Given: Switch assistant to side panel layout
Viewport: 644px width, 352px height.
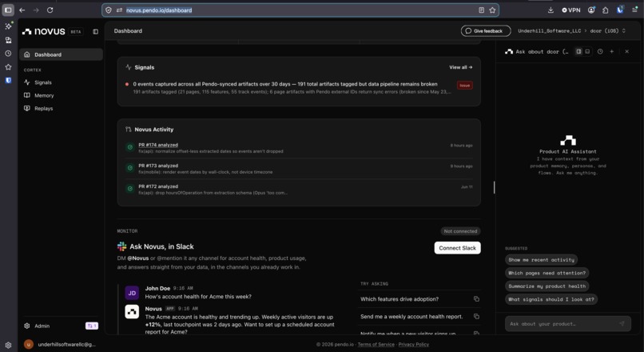Looking at the screenshot, I should coord(578,51).
